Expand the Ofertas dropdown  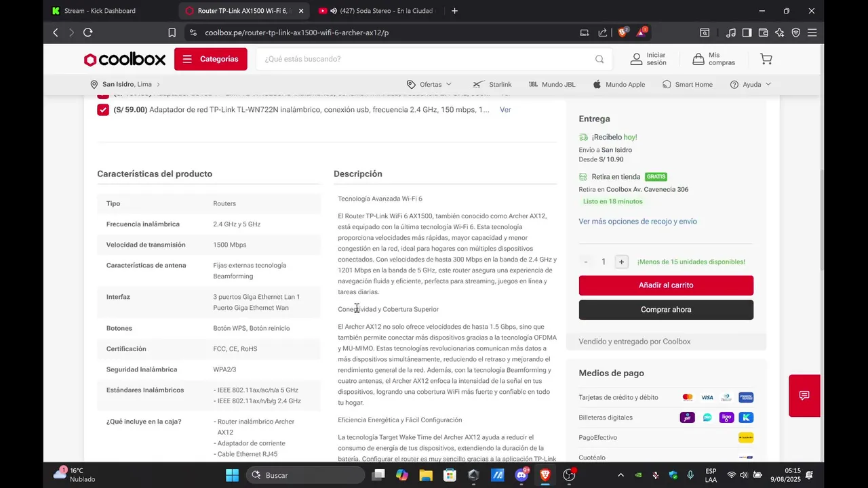[x=429, y=85]
